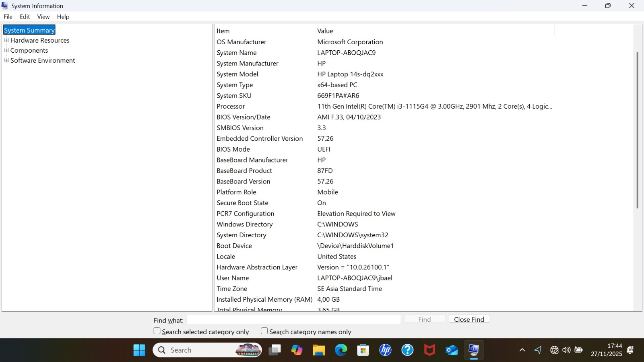
Task: Open the Copilot taskbar icon
Action: coord(297,350)
